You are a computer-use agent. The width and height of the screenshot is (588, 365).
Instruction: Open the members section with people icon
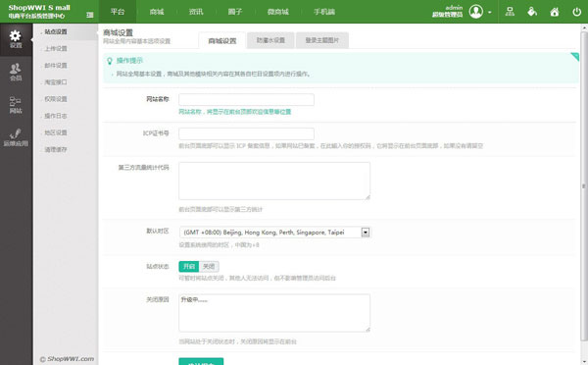(16, 72)
